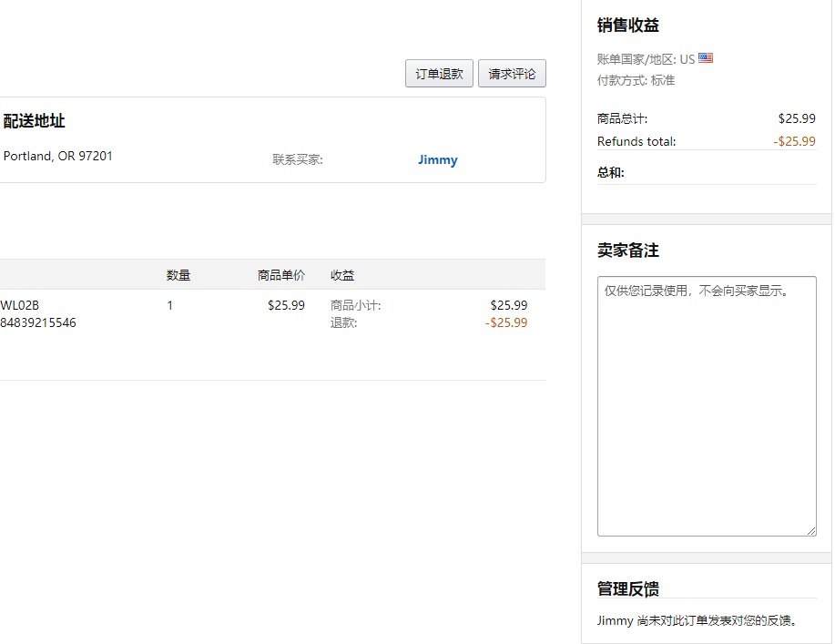Click the 销售收益 heading
Image resolution: width=835 pixels, height=644 pixels.
coord(628,26)
